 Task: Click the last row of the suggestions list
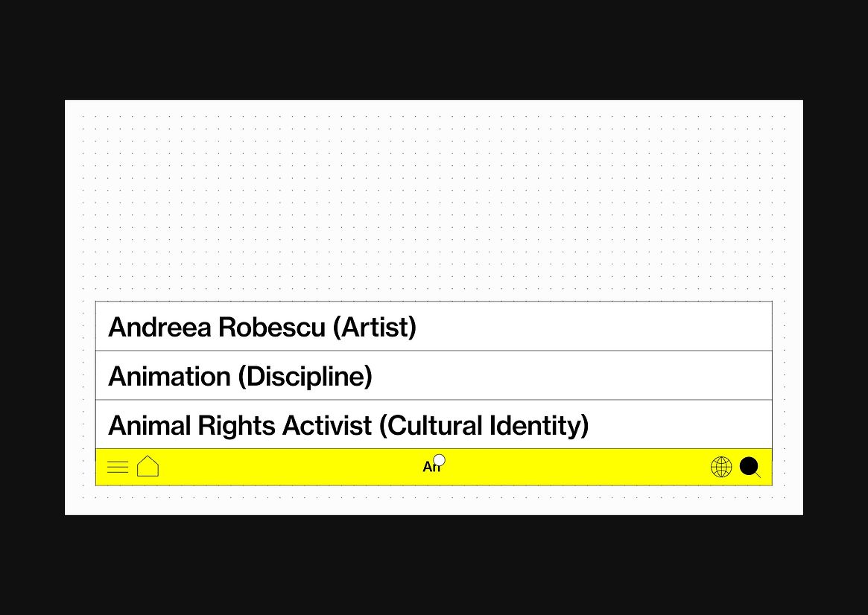pyautogui.click(x=434, y=424)
